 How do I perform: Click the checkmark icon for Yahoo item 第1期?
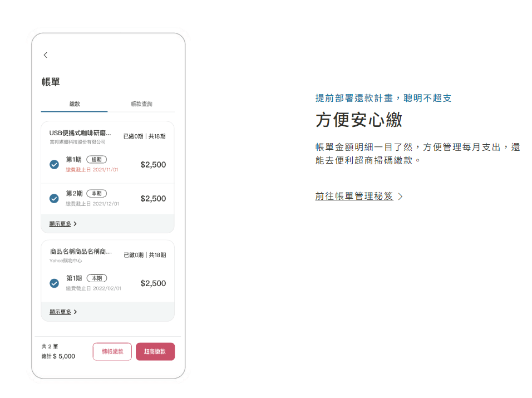(53, 283)
